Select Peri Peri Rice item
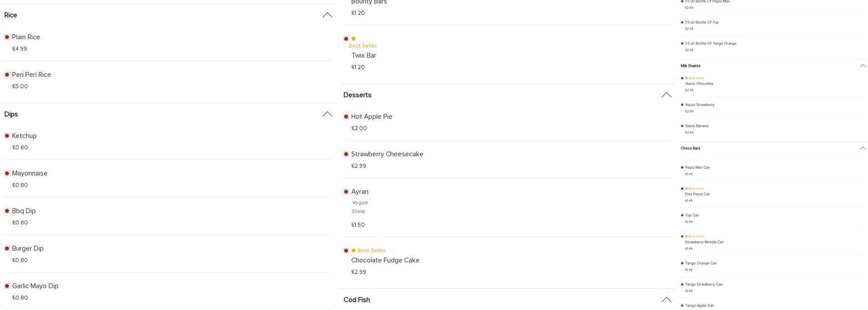This screenshot has width=868, height=310. click(x=32, y=75)
